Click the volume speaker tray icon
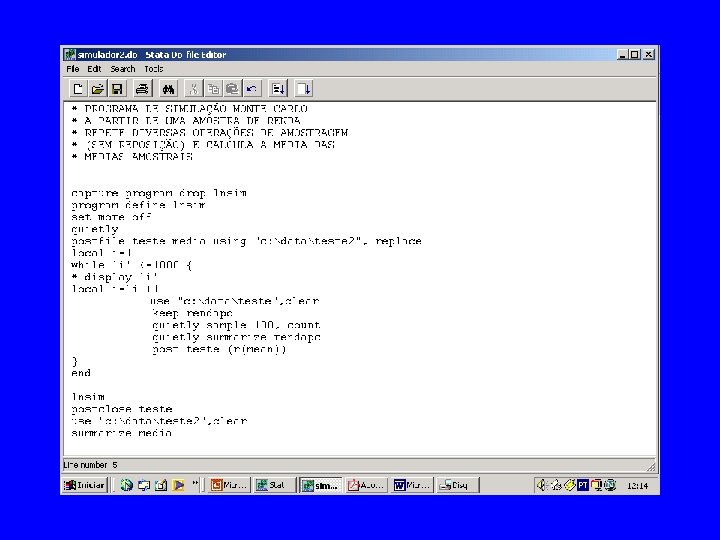The height and width of the screenshot is (540, 720). click(542, 485)
